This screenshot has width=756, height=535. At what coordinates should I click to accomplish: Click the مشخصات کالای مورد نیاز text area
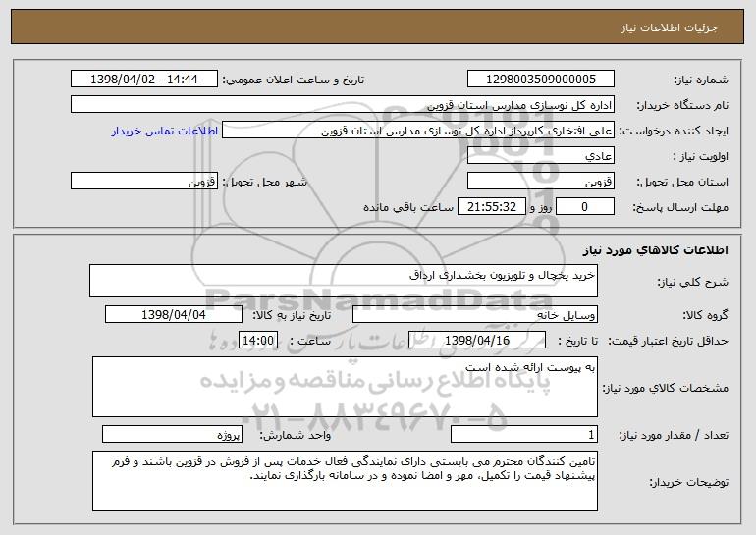345,387
